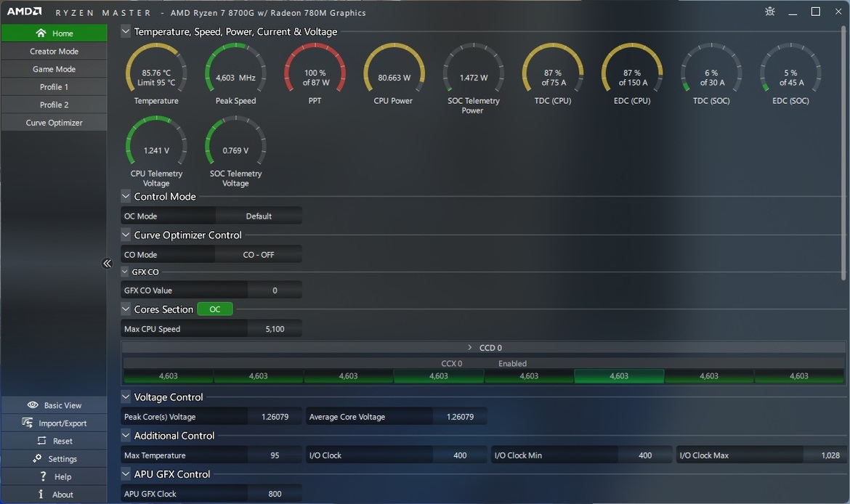Click the Max CPU Speed value 5,100

point(275,329)
